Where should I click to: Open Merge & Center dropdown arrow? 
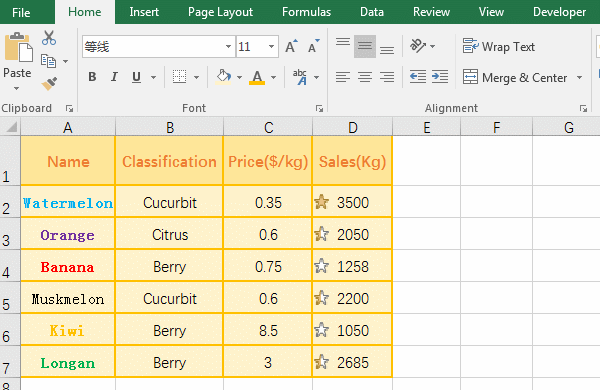coord(579,78)
